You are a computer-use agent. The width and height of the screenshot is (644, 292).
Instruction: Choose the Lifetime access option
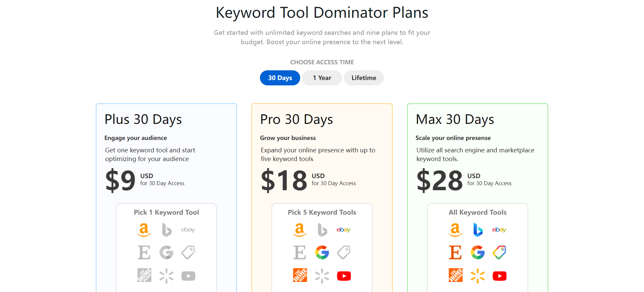click(x=364, y=78)
